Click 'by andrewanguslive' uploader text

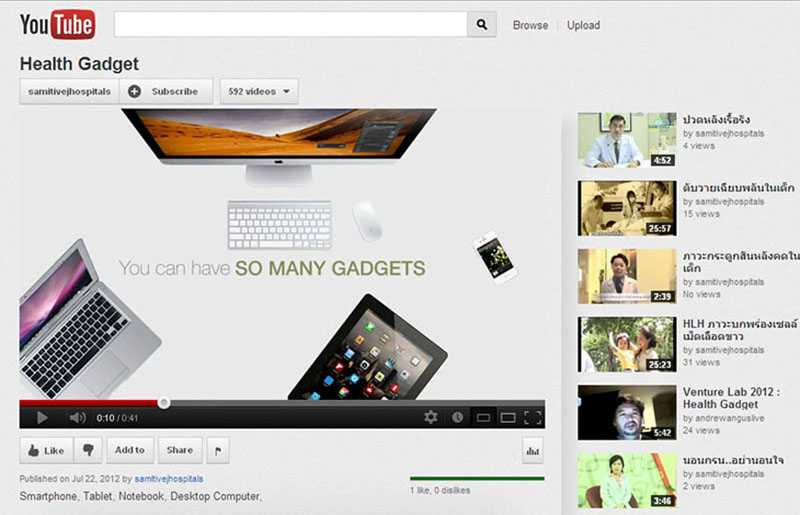(x=723, y=418)
